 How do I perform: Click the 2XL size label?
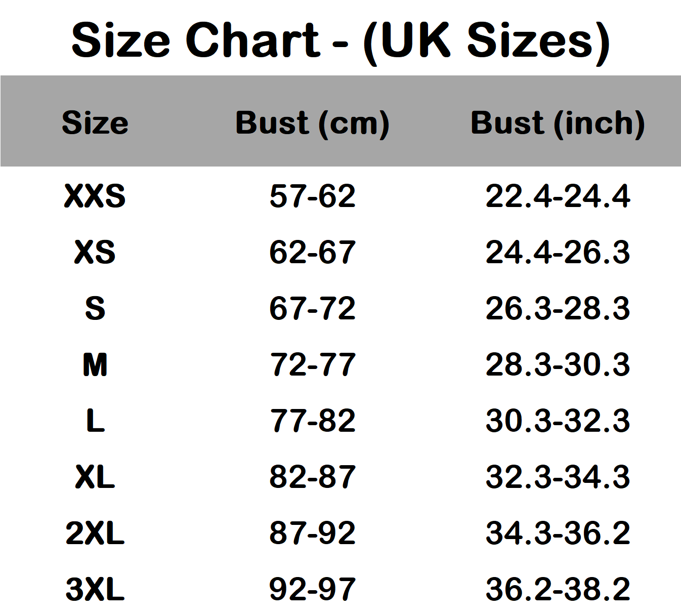pyautogui.click(x=95, y=533)
